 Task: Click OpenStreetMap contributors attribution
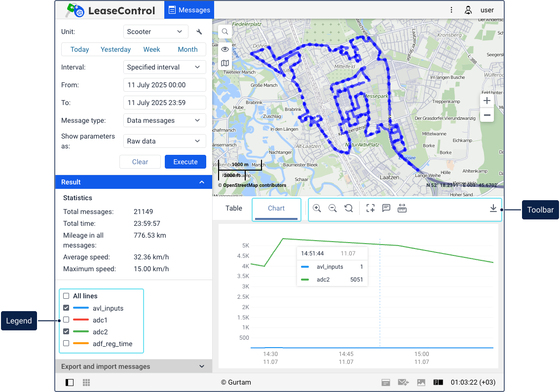pyautogui.click(x=252, y=185)
